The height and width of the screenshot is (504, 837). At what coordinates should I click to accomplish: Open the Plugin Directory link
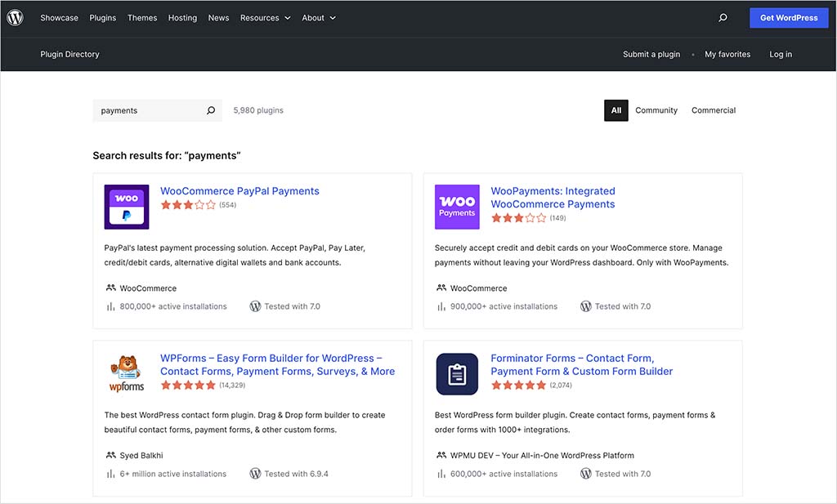(x=70, y=54)
